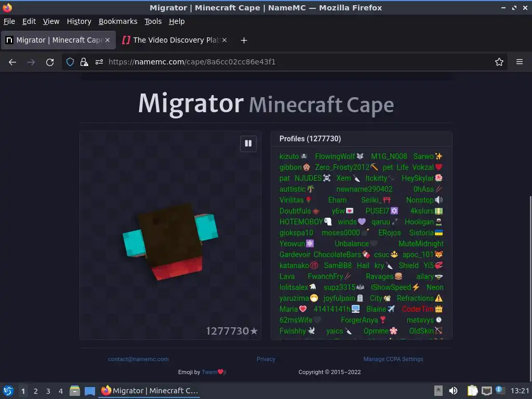Close The Video Discovery Platform tab

pos(224,40)
